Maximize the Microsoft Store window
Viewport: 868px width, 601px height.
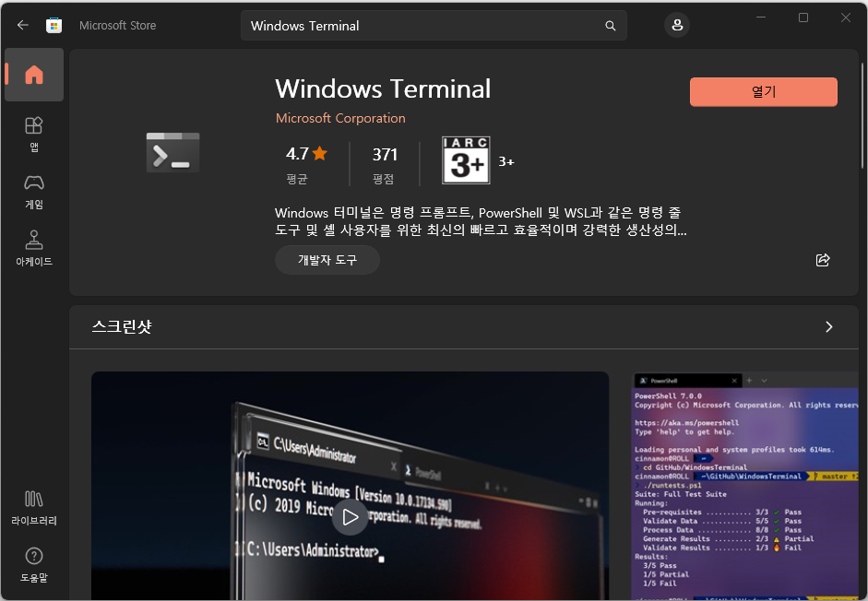pyautogui.click(x=803, y=18)
